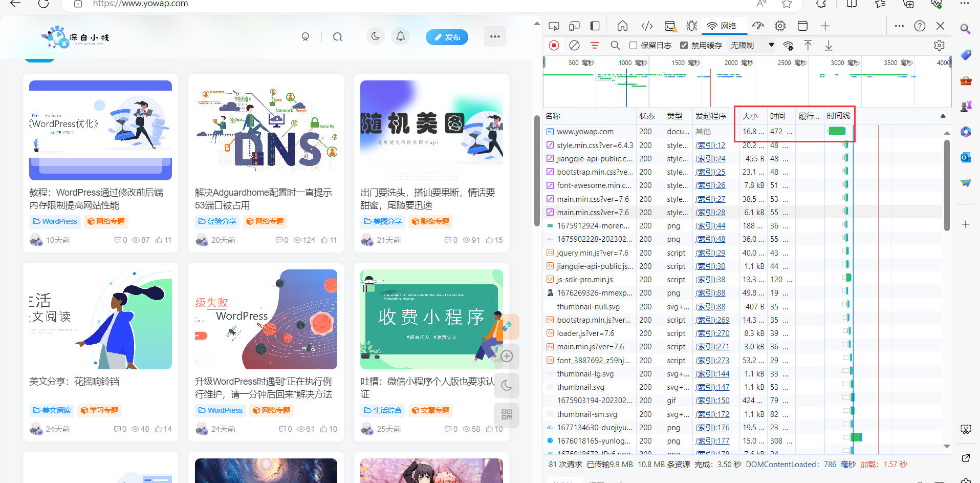Click the 发布 publish button
The image size is (980, 483).
point(447,36)
